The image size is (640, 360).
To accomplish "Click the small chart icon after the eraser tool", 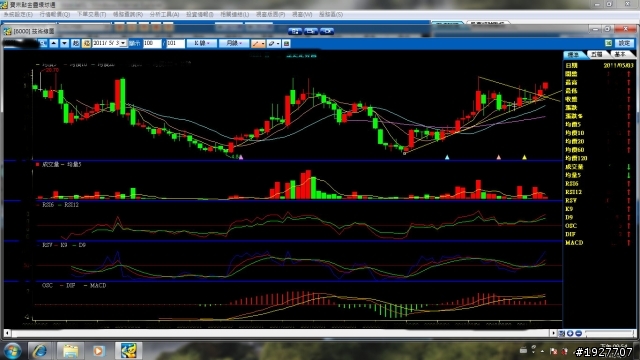I will 286,43.
